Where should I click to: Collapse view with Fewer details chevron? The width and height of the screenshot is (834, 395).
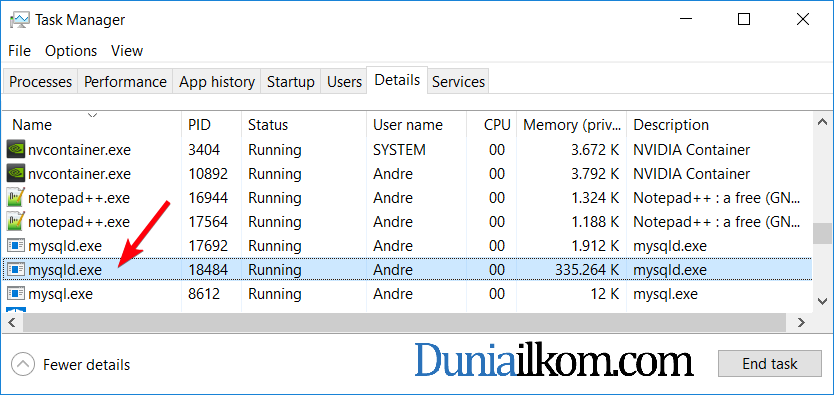(x=22, y=365)
